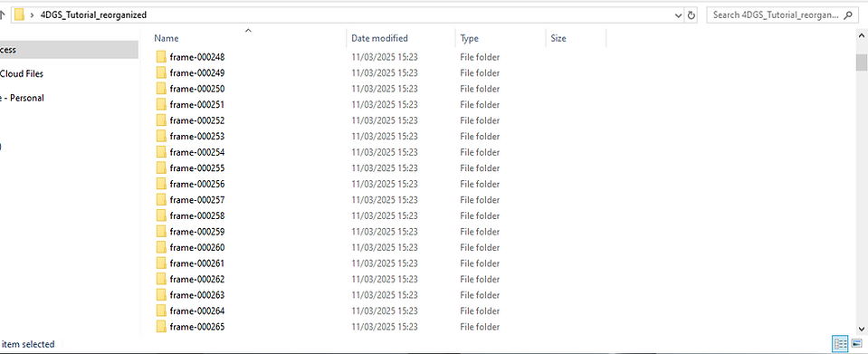The height and width of the screenshot is (354, 868).
Task: Select the frame-000250 folder name
Action: click(197, 89)
